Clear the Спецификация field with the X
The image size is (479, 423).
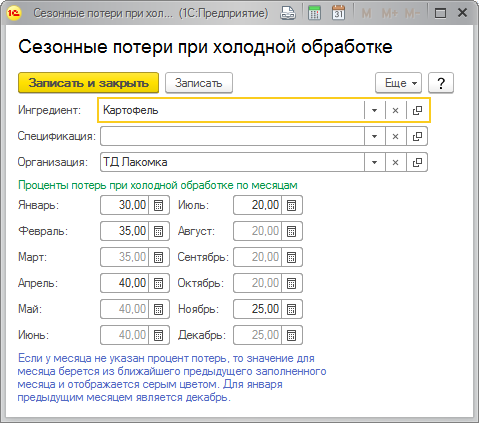[395, 136]
